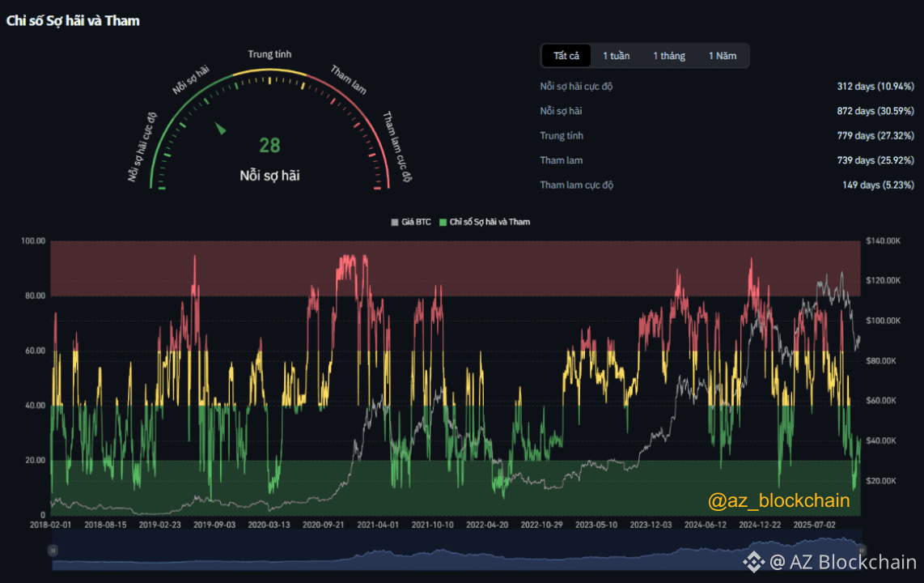Click the 'Trung tính' stats row label
This screenshot has width=924, height=583.
tap(562, 136)
